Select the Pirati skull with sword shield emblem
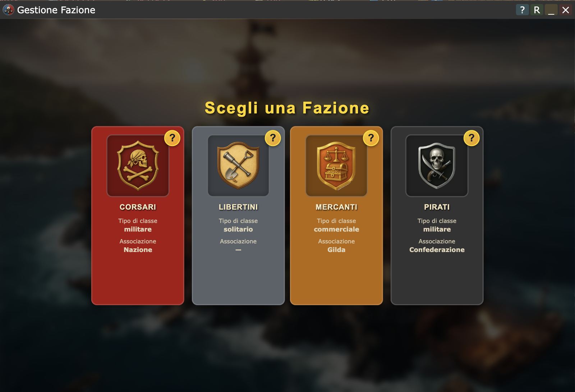Image resolution: width=575 pixels, height=392 pixels. 437,165
